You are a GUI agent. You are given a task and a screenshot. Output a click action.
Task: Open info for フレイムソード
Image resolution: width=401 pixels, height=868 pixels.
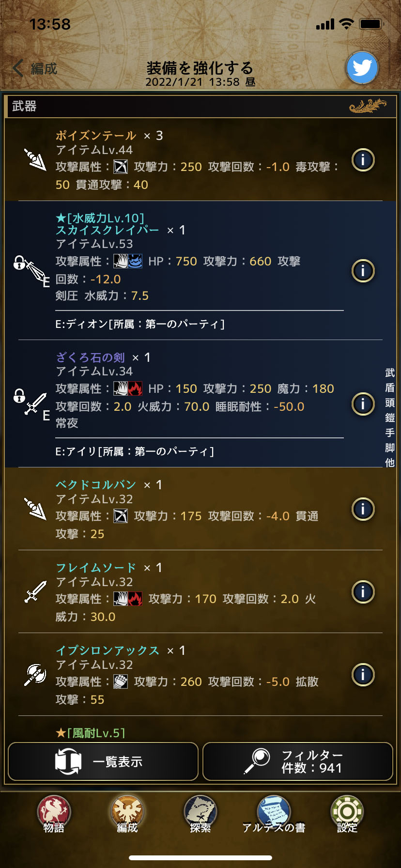click(x=363, y=591)
